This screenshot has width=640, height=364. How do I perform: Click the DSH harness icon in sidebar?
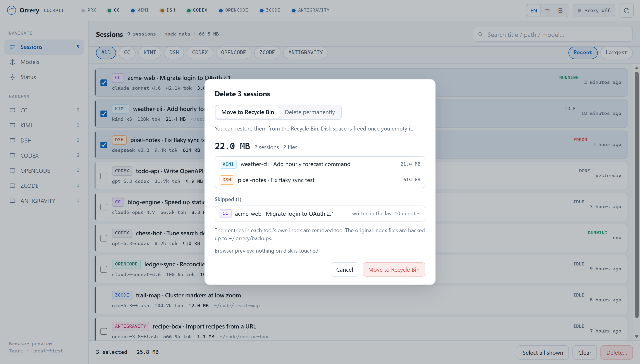point(12,140)
